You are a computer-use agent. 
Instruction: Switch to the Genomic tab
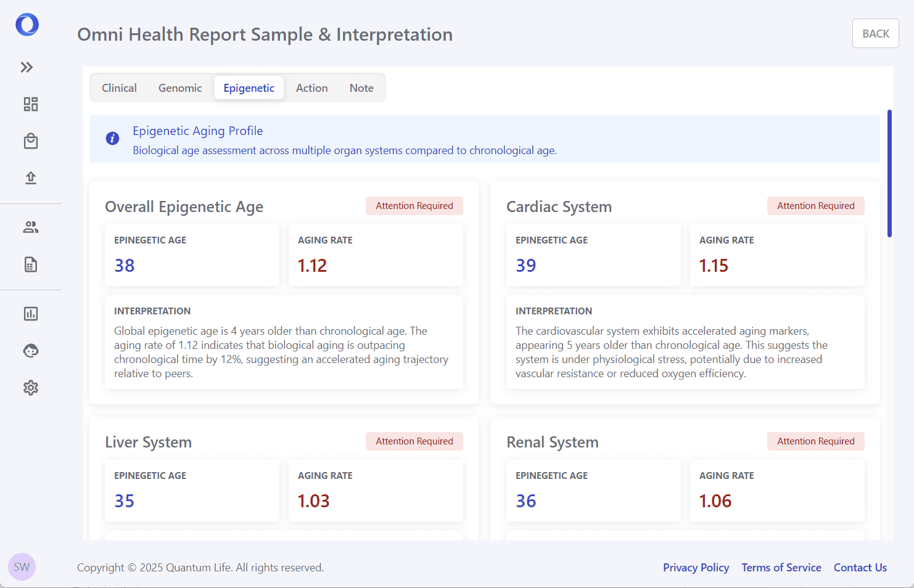tap(180, 88)
